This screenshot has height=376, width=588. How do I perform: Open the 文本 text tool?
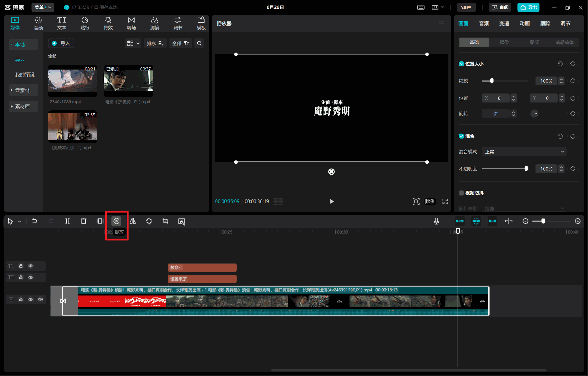62,24
